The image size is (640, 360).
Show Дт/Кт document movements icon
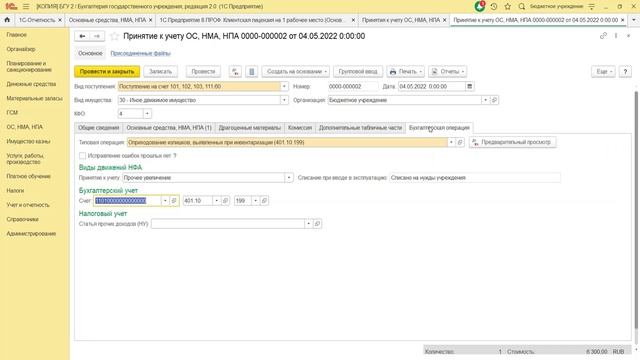click(235, 71)
